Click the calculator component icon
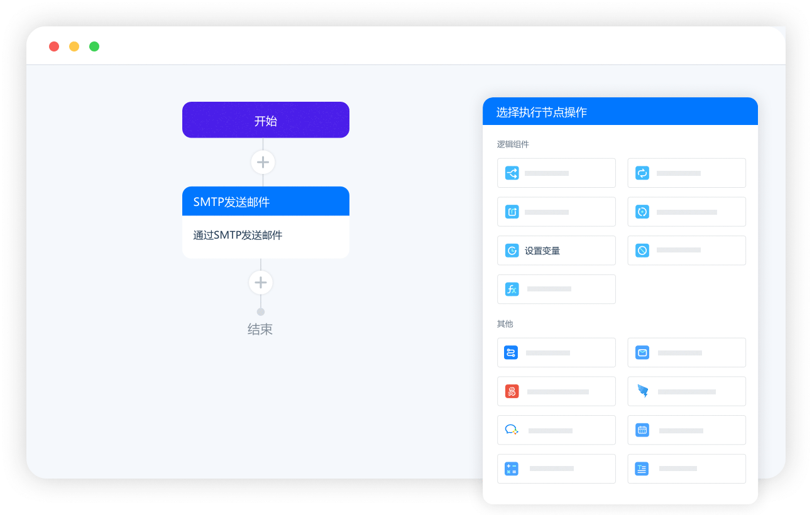The width and height of the screenshot is (812, 515). pyautogui.click(x=511, y=469)
